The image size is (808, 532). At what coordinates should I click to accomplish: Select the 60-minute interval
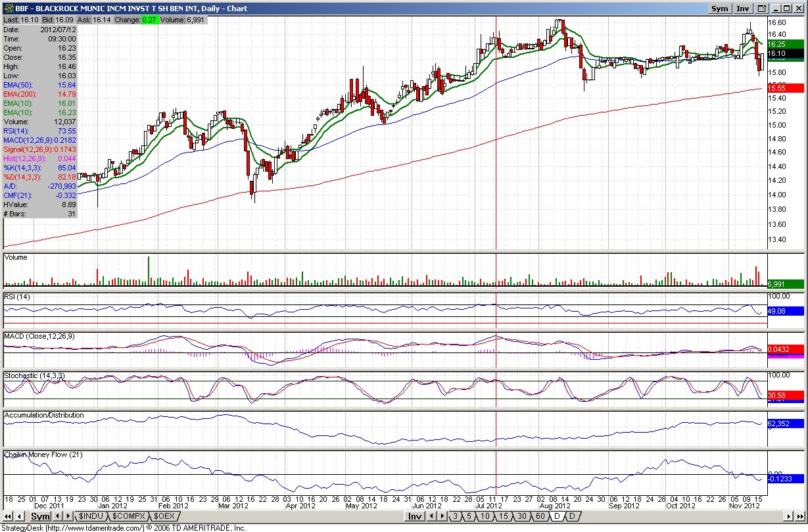pyautogui.click(x=539, y=516)
